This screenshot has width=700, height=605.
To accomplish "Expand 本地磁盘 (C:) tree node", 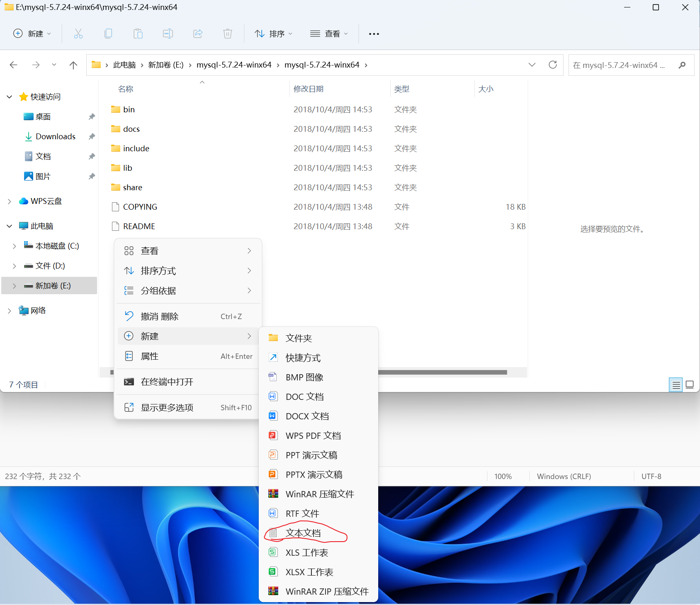I will [15, 246].
